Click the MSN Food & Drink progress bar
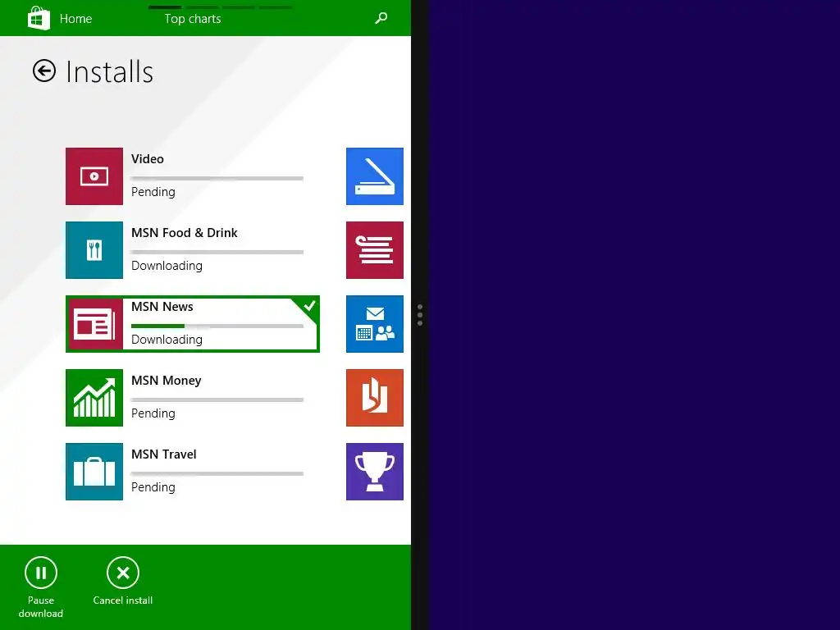 tap(217, 252)
